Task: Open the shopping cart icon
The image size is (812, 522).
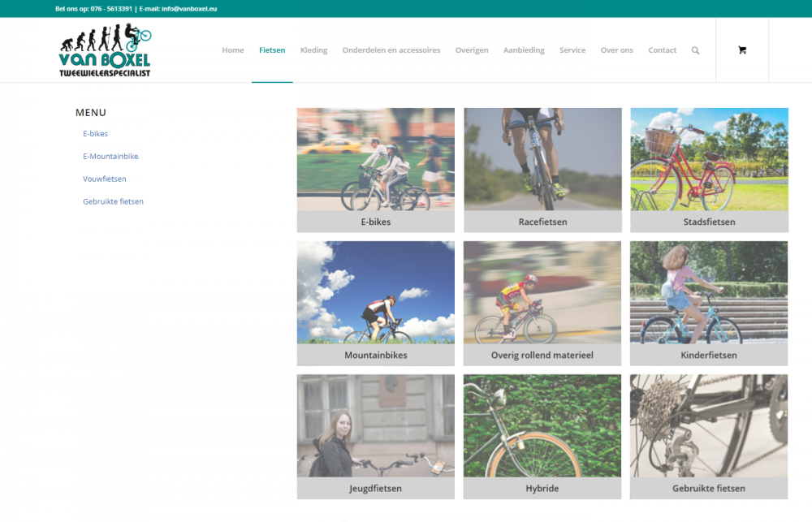Action: click(742, 50)
